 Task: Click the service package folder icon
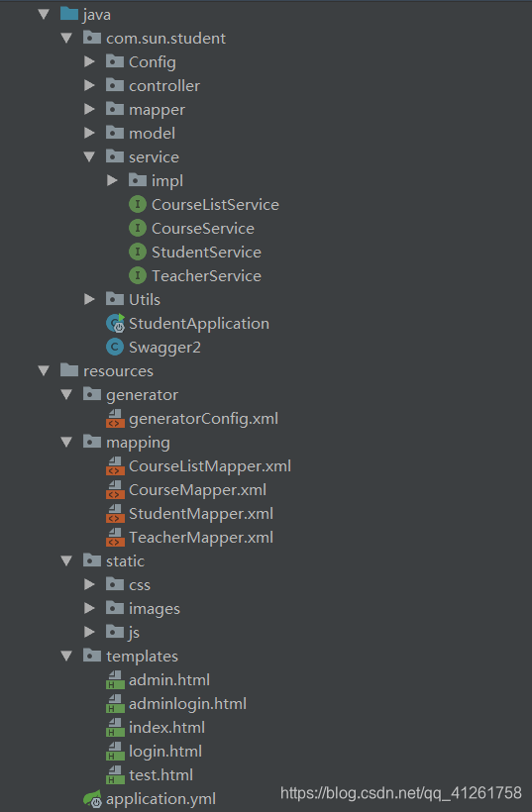[x=115, y=156]
